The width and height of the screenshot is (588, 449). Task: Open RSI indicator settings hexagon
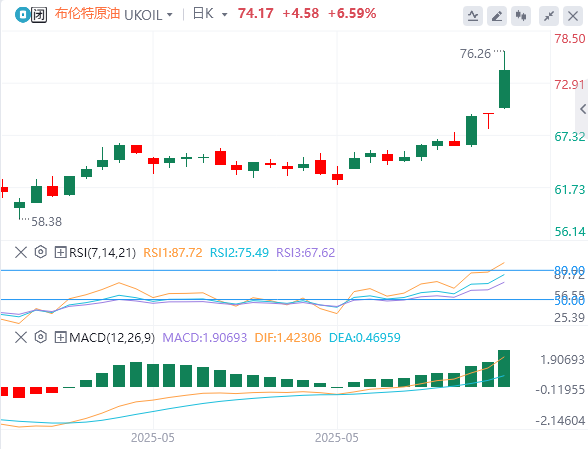(x=40, y=252)
